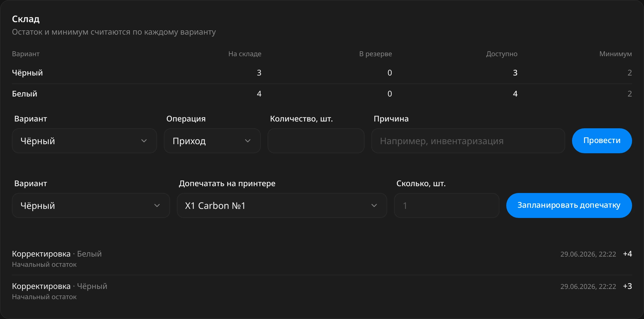Viewport: 644px width, 319px height.
Task: Click the Количество, шт. input field
Action: [316, 141]
